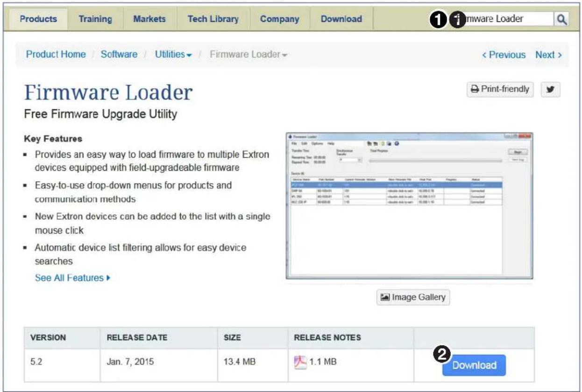Open the Image Gallery button
Screen dimensions: 582x392
point(413,297)
